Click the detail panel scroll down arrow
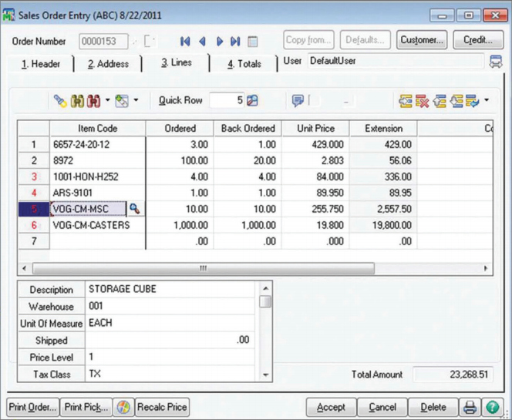 click(265, 375)
